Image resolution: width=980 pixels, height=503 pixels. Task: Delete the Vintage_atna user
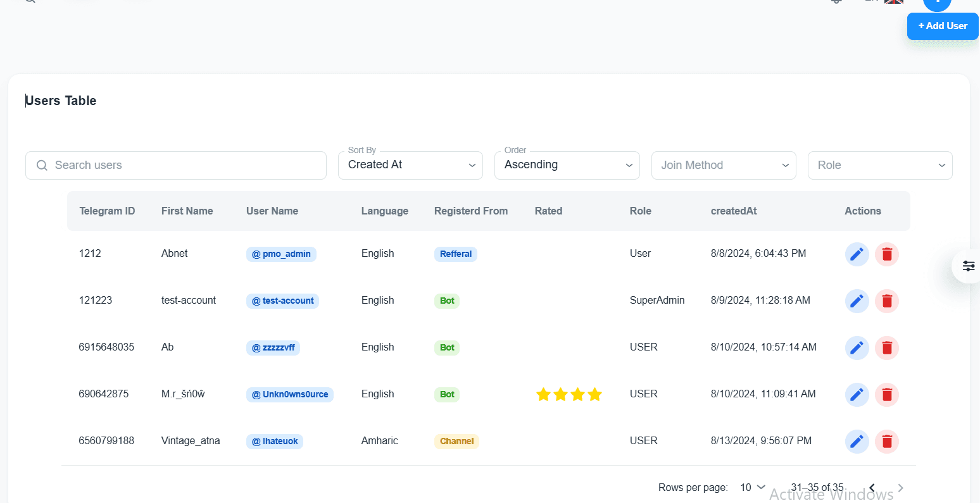point(887,442)
